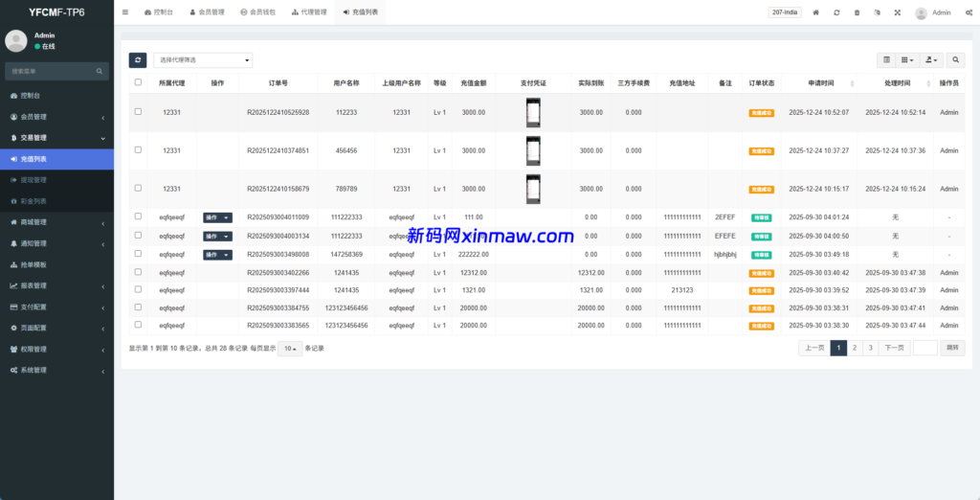Click the language/copy icon beside the trash
This screenshot has height=500, width=980.
(877, 12)
